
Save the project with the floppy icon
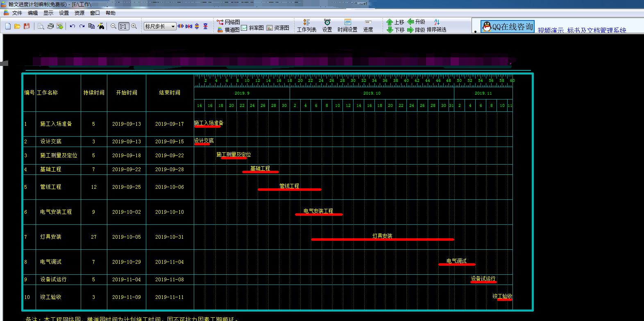27,26
